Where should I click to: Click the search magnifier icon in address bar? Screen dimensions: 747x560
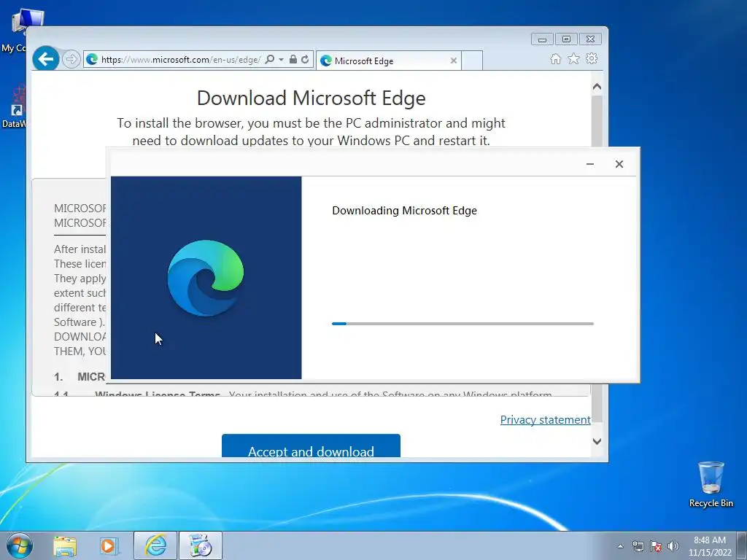point(269,60)
